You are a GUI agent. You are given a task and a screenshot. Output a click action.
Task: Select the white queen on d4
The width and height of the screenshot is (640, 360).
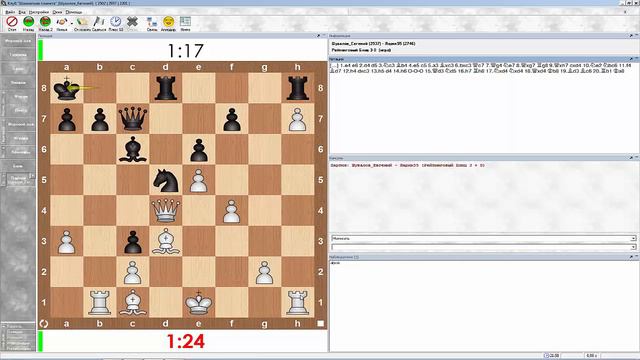165,211
